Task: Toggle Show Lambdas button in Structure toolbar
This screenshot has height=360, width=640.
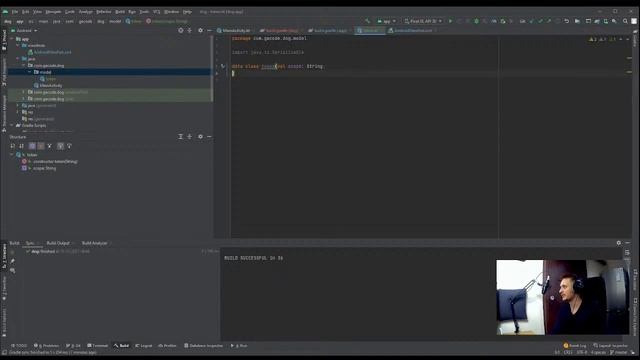Action: pos(60,146)
